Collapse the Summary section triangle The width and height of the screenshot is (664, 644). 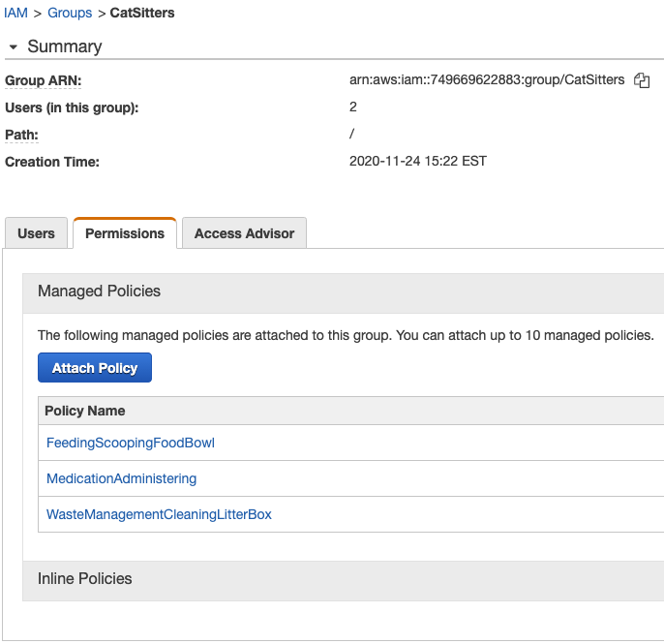tap(14, 47)
